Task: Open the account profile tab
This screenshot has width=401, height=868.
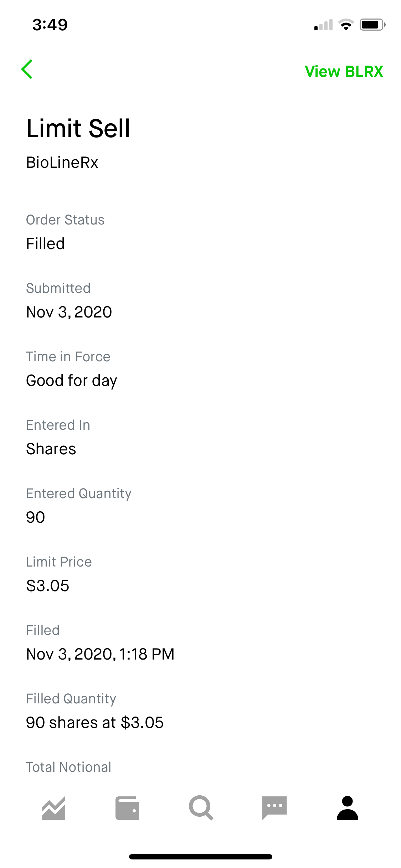Action: tap(347, 808)
